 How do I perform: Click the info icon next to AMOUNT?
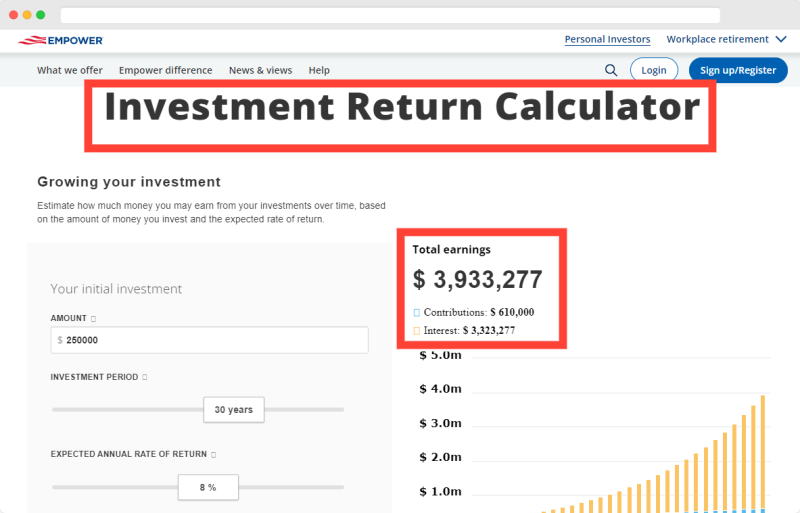click(93, 319)
